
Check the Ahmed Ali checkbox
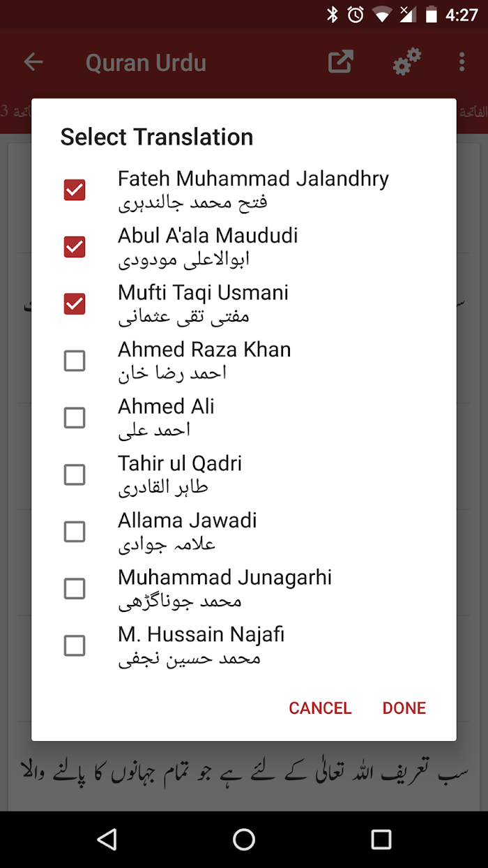(x=75, y=418)
